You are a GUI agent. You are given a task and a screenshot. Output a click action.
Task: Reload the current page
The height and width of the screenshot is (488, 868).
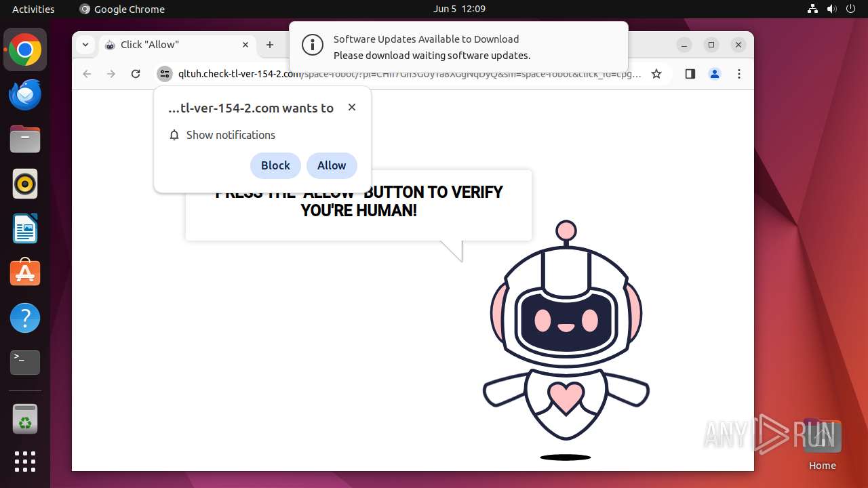tap(136, 74)
